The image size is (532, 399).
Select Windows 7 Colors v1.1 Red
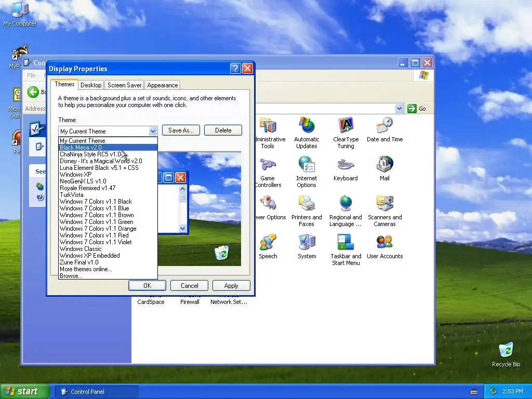(108, 235)
